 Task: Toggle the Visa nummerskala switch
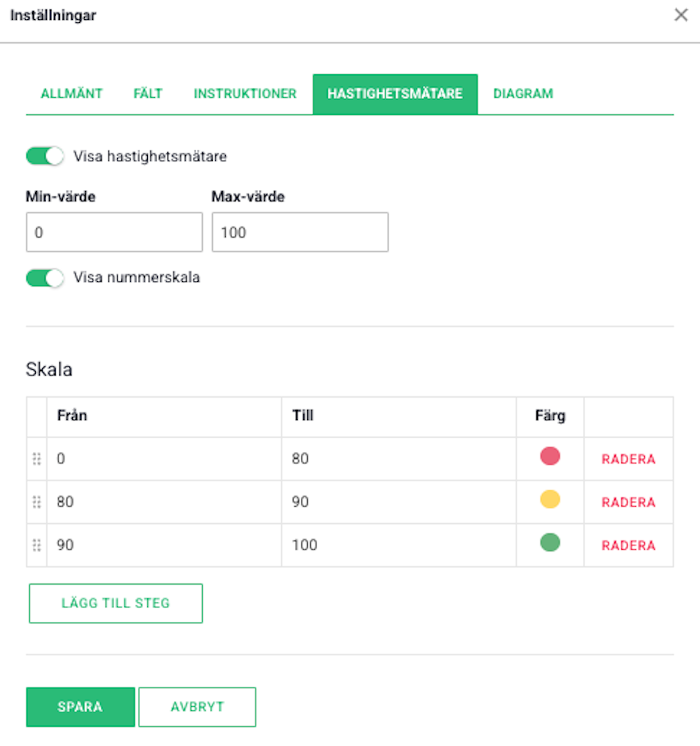coord(45,278)
